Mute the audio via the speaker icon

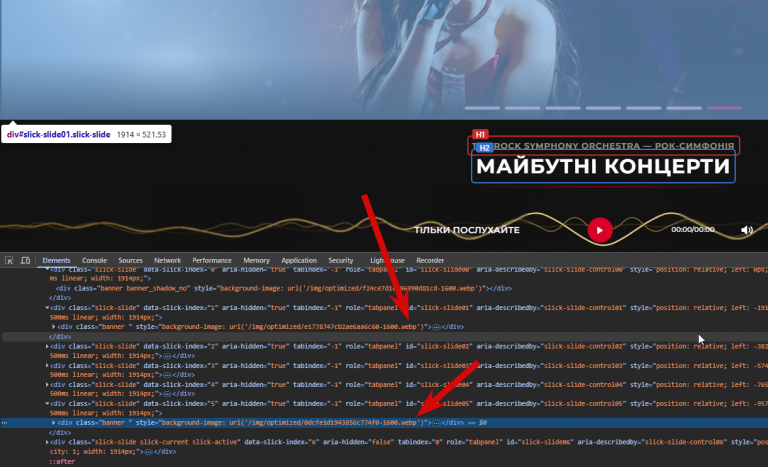tap(746, 230)
